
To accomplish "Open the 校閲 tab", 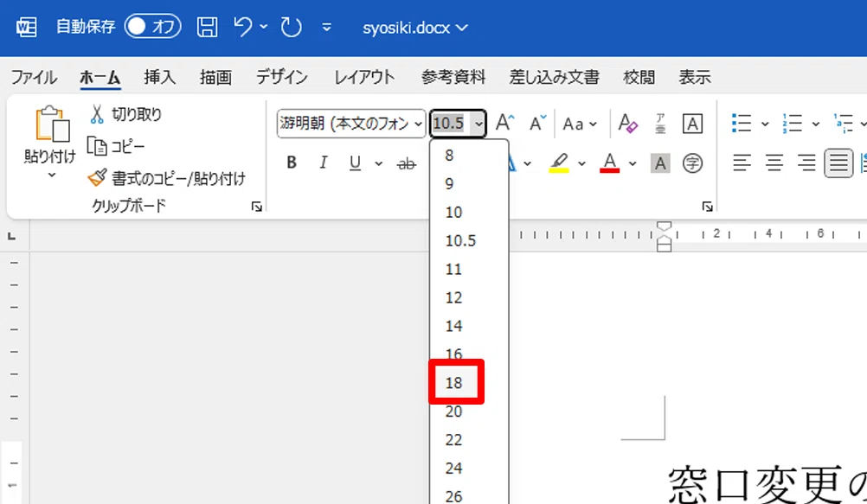I will click(x=639, y=77).
